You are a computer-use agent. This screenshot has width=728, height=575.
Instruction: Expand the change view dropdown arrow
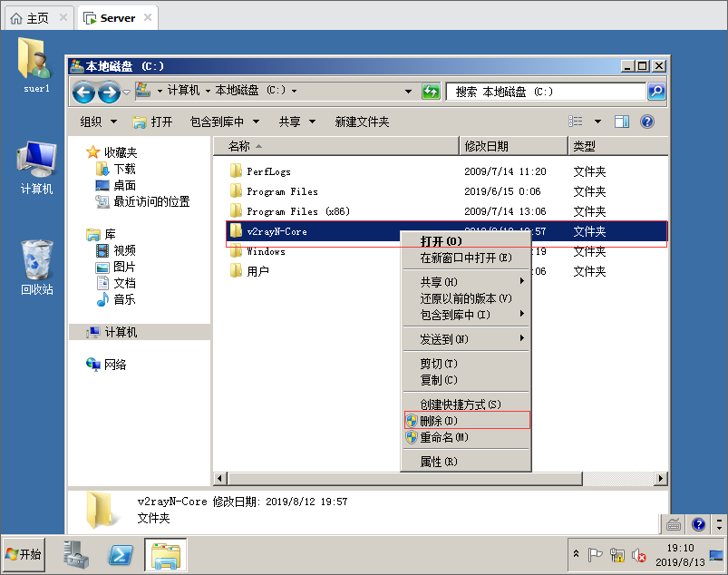pyautogui.click(x=597, y=122)
